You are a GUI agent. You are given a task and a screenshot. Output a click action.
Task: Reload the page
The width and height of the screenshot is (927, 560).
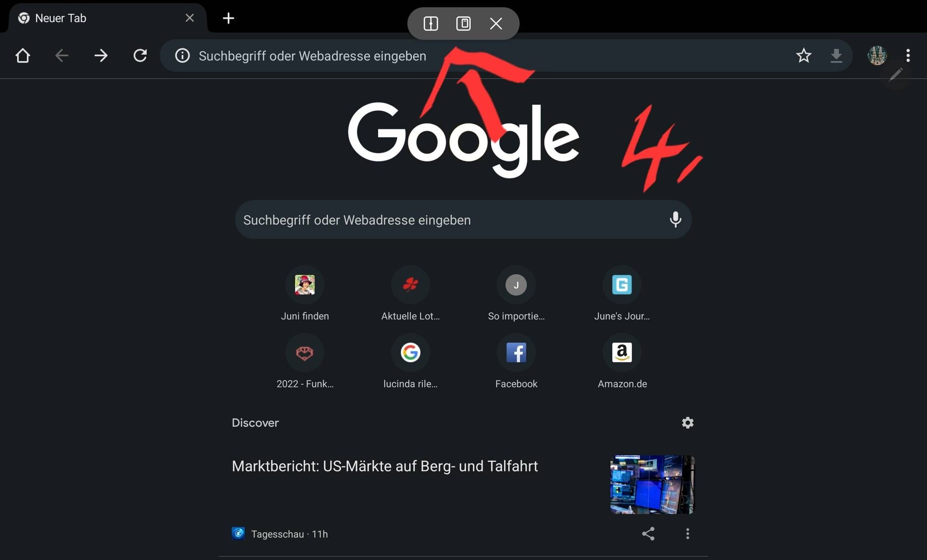tap(140, 56)
